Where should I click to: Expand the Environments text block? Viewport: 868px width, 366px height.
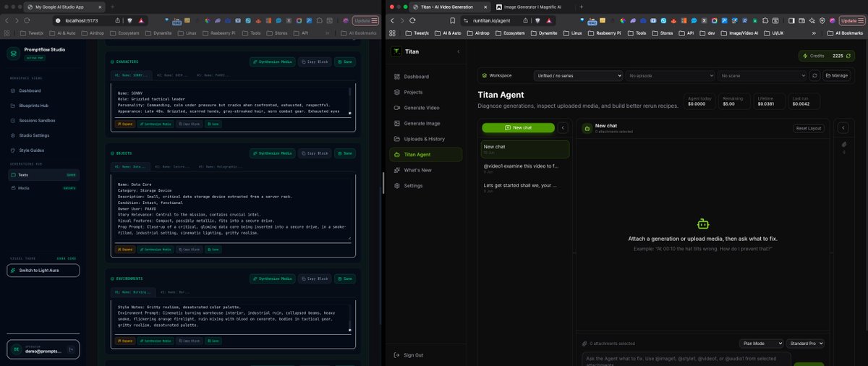pos(125,340)
